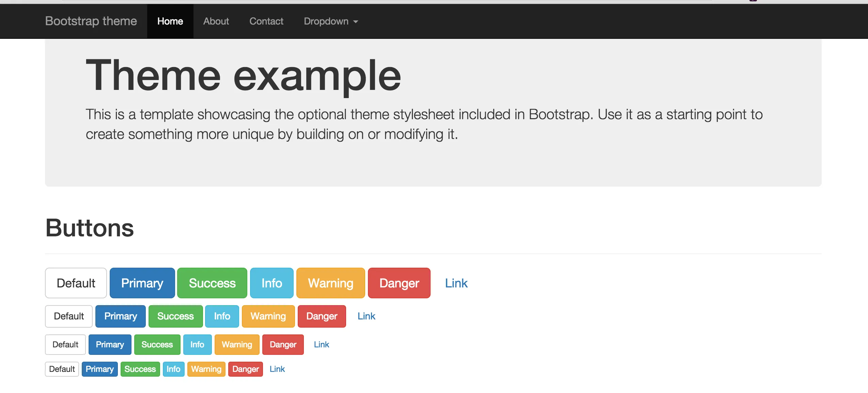Select the large Success button
Image resolution: width=868 pixels, height=393 pixels.
click(212, 283)
